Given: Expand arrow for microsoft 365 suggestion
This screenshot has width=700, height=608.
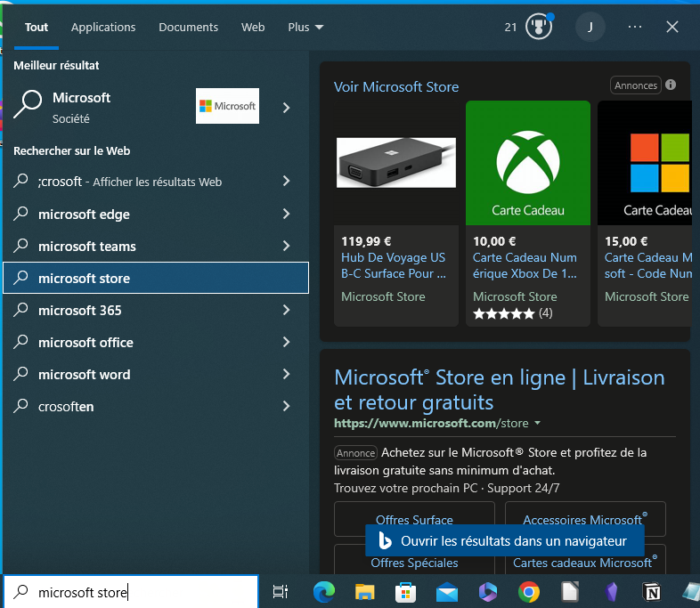Looking at the screenshot, I should coord(286,310).
